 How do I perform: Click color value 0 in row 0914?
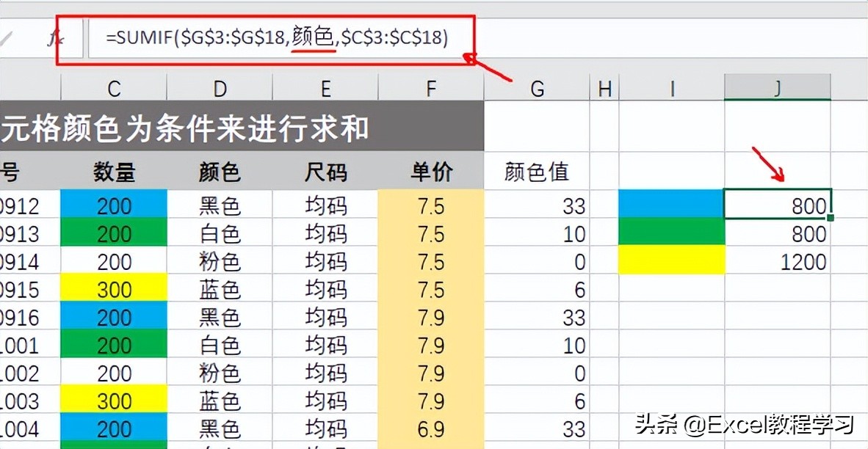537,261
